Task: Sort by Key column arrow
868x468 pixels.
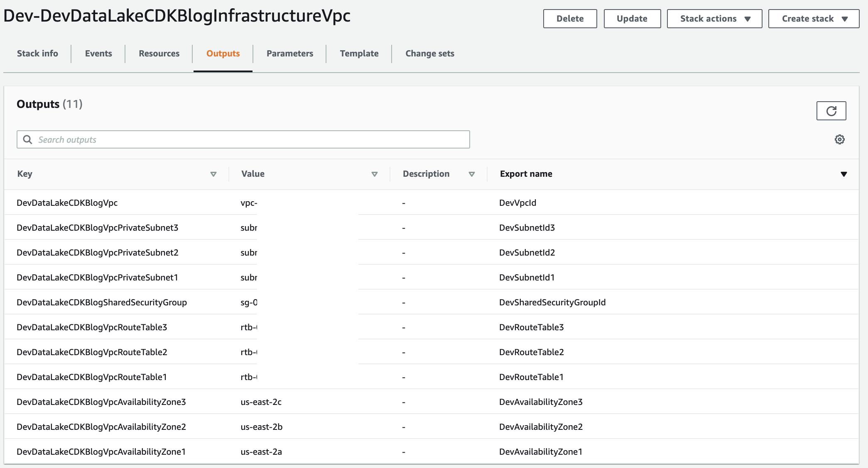Action: coord(213,174)
